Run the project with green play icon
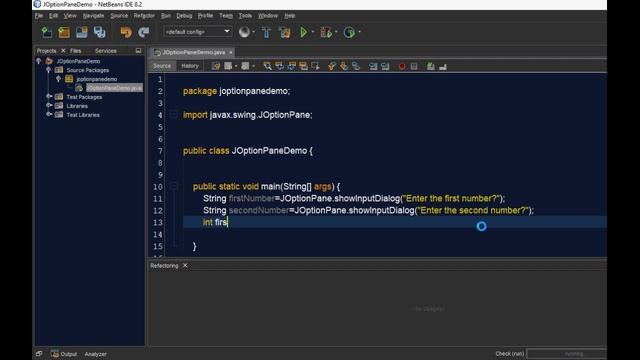 tap(303, 32)
